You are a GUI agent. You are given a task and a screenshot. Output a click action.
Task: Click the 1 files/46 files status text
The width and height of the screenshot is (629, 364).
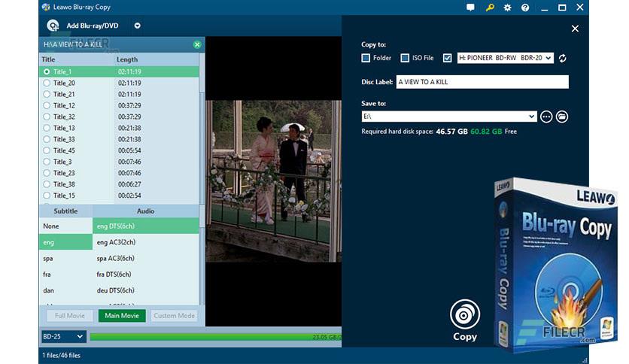[x=62, y=355]
